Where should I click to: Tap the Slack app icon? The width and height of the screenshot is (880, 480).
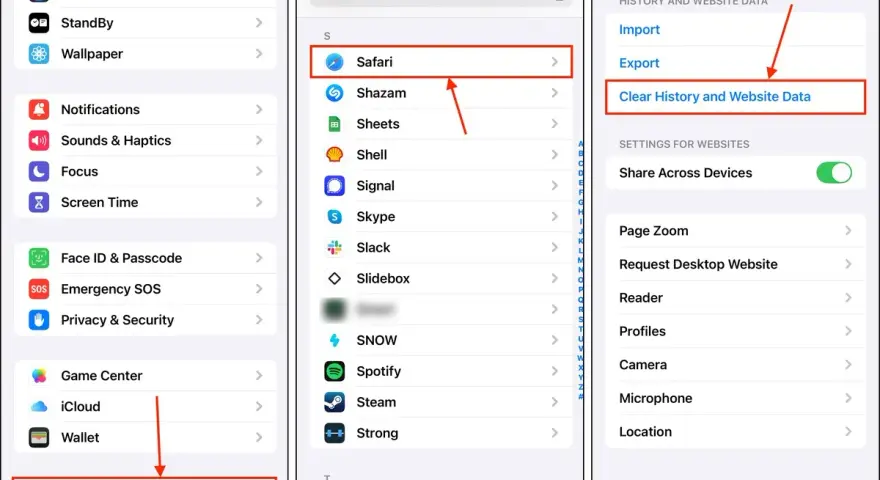click(334, 248)
